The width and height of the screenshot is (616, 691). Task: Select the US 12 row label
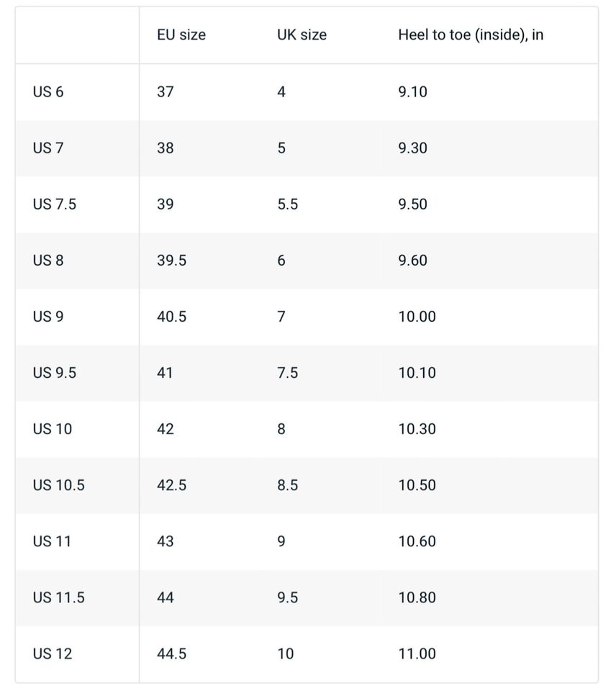pos(53,654)
